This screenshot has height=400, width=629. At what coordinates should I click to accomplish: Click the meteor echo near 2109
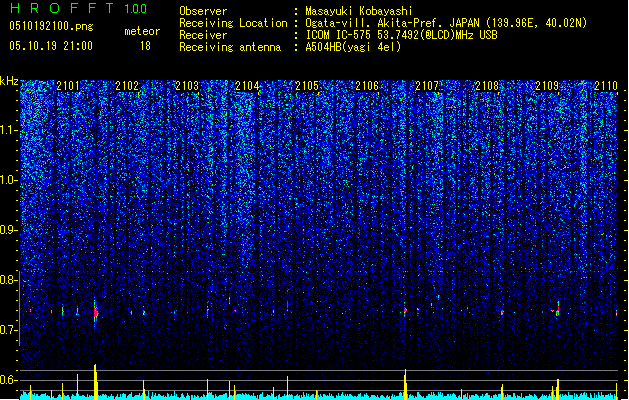point(558,310)
